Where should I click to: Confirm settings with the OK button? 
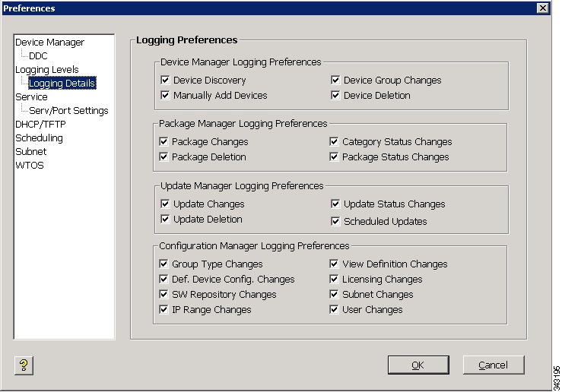(418, 365)
